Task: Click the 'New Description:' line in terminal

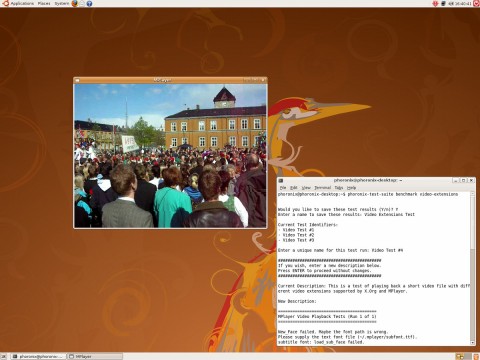Action: coord(297,301)
